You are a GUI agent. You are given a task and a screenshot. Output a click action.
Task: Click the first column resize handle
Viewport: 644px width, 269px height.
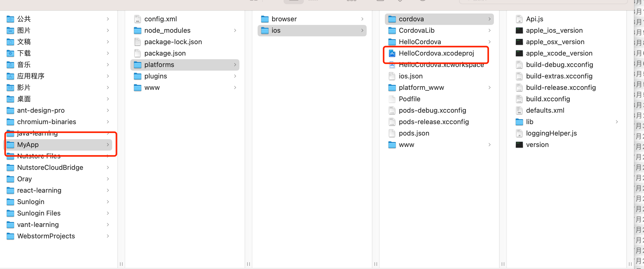(x=121, y=264)
